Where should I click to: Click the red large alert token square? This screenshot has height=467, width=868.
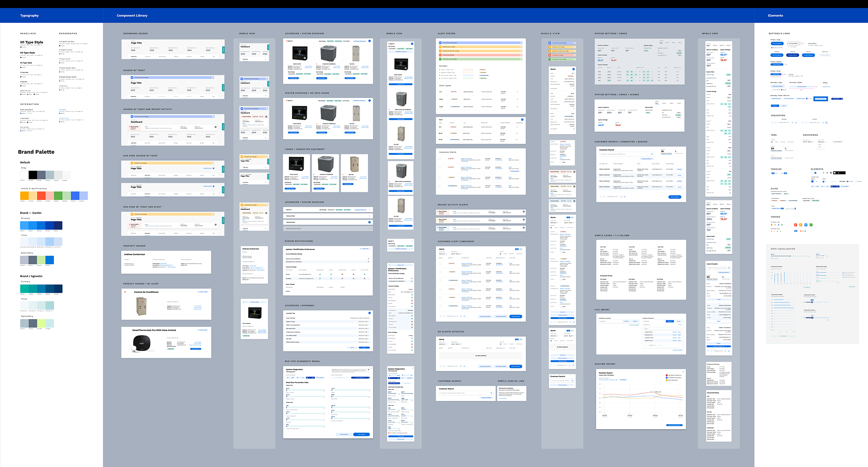coord(795,225)
